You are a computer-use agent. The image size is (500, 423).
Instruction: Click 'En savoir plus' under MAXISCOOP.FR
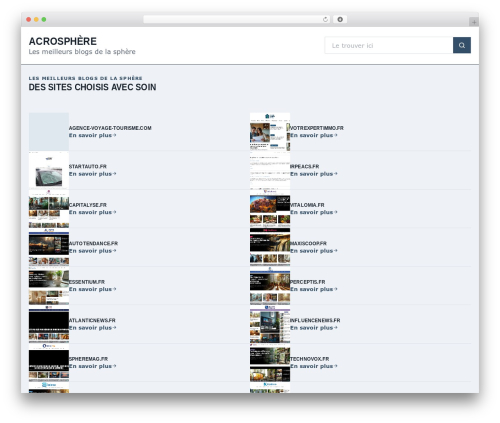(314, 251)
